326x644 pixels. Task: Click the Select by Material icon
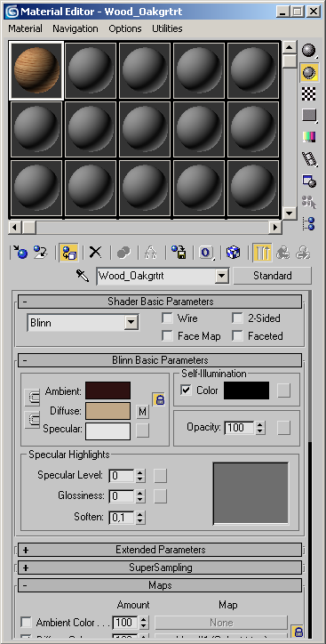click(310, 202)
